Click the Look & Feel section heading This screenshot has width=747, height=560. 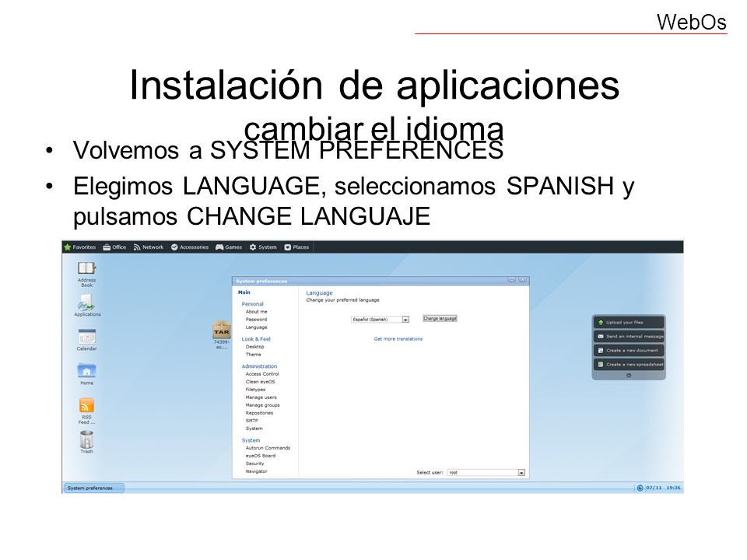click(x=256, y=339)
